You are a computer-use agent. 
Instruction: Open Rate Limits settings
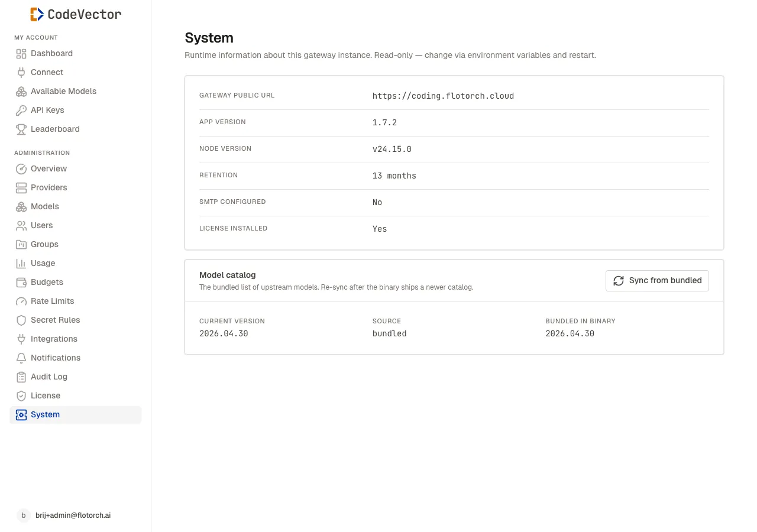tap(75, 301)
